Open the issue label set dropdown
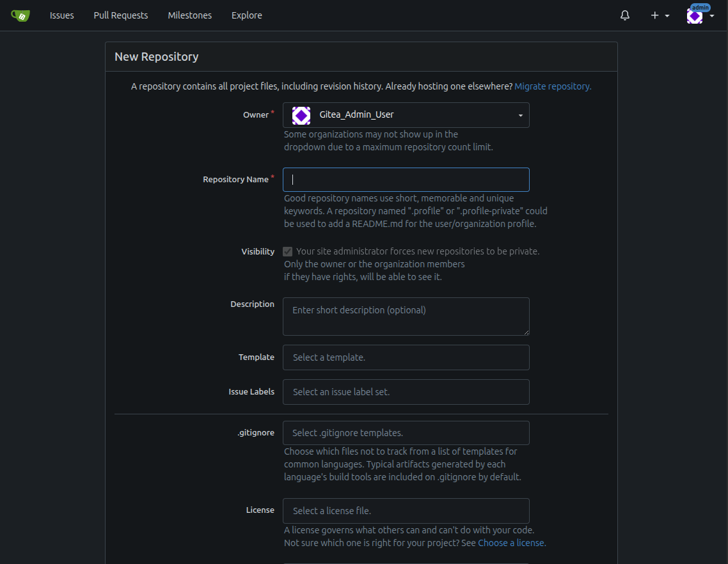Image resolution: width=728 pixels, height=564 pixels. click(406, 392)
